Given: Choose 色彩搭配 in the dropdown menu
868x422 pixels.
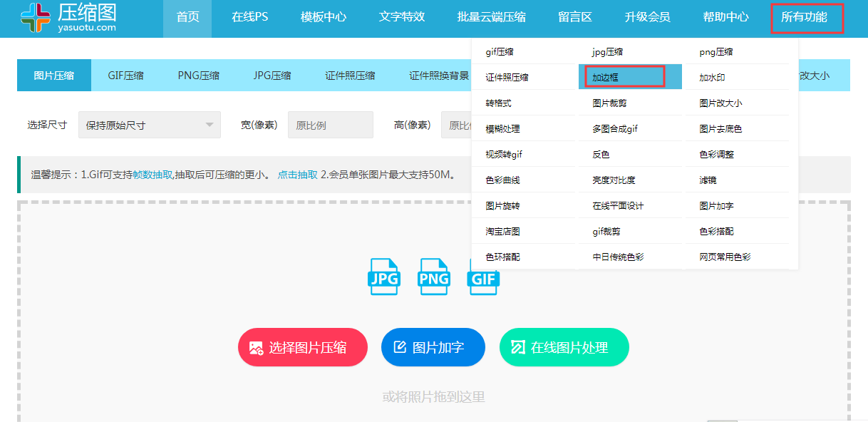Looking at the screenshot, I should [717, 232].
